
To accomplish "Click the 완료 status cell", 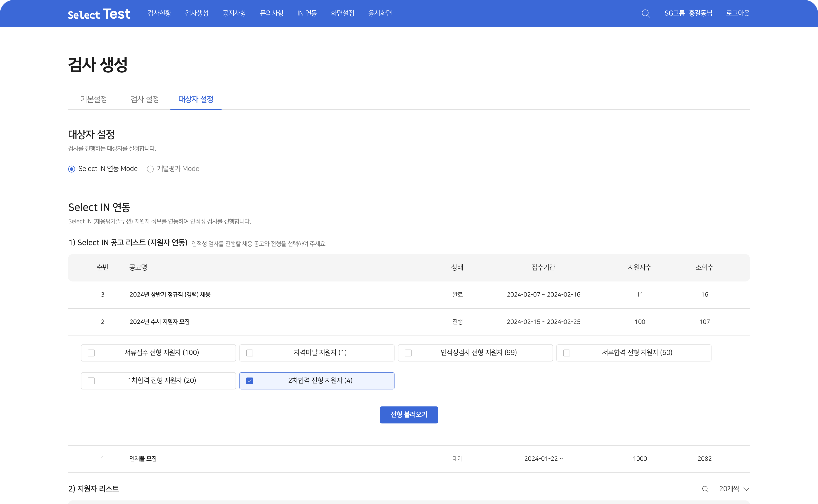I will 457,295.
